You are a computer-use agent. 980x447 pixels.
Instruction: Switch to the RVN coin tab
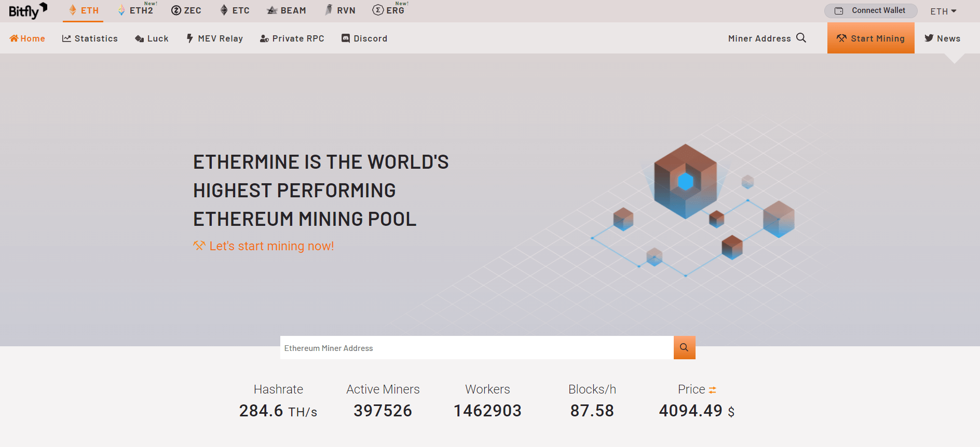(340, 10)
